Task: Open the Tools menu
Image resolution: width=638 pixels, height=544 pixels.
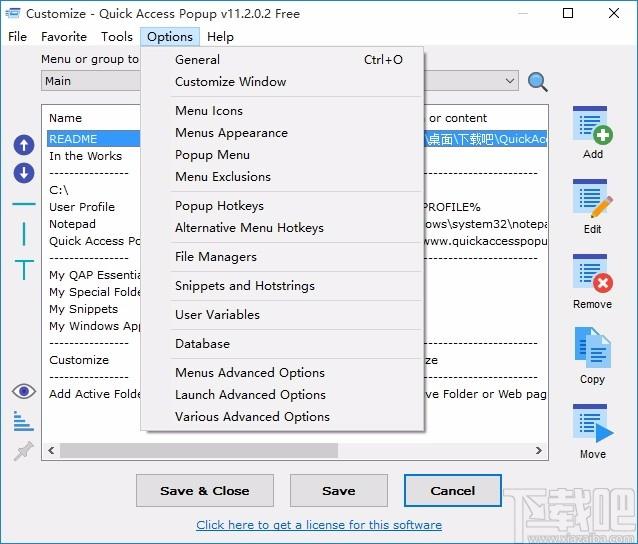Action: click(117, 37)
